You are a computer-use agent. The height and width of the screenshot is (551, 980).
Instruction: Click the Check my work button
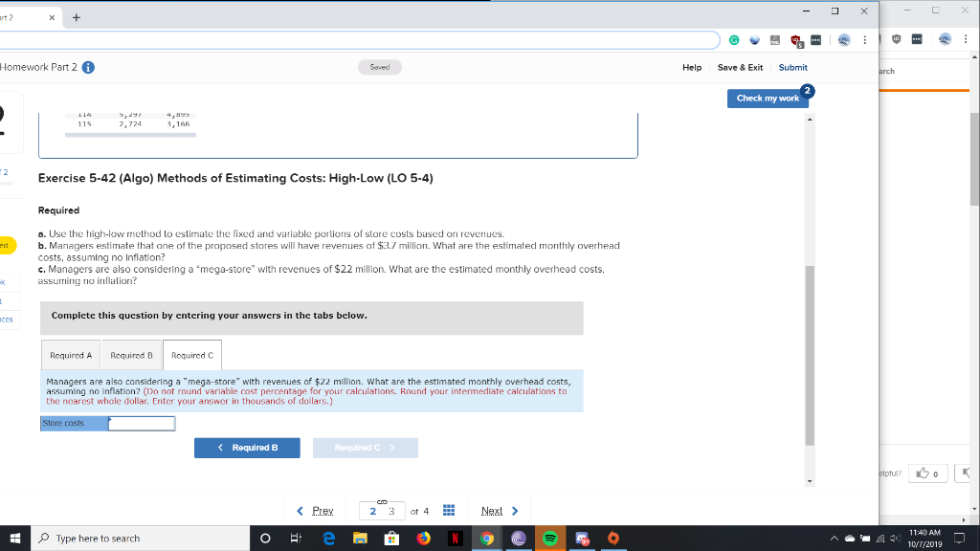768,99
